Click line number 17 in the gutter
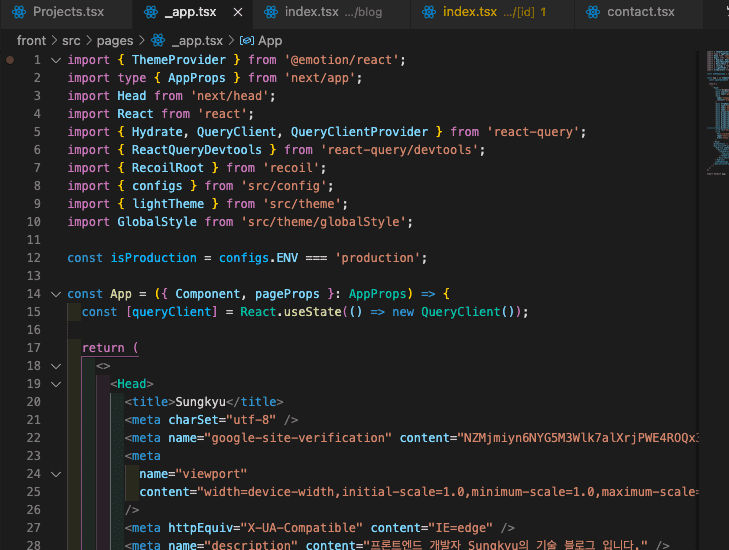The width and height of the screenshot is (729, 550). pos(33,348)
